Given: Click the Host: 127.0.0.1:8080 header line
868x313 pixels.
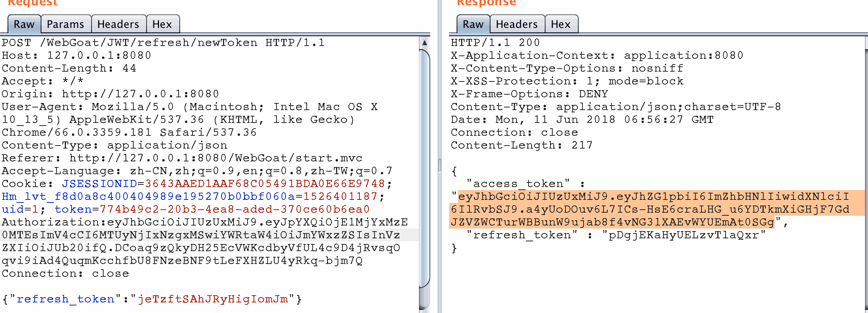Looking at the screenshot, I should pos(76,55).
